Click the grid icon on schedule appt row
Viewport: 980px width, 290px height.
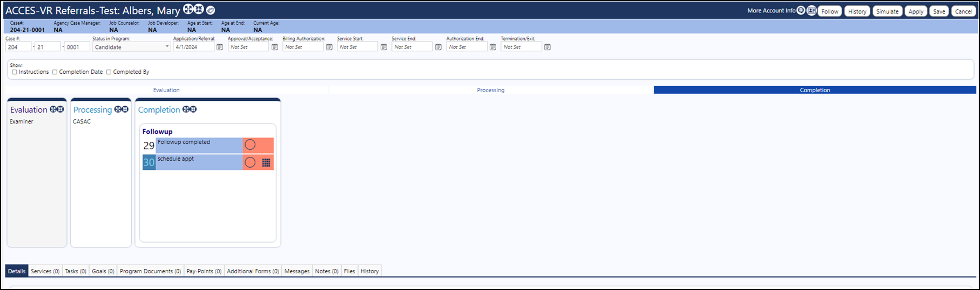(x=266, y=162)
